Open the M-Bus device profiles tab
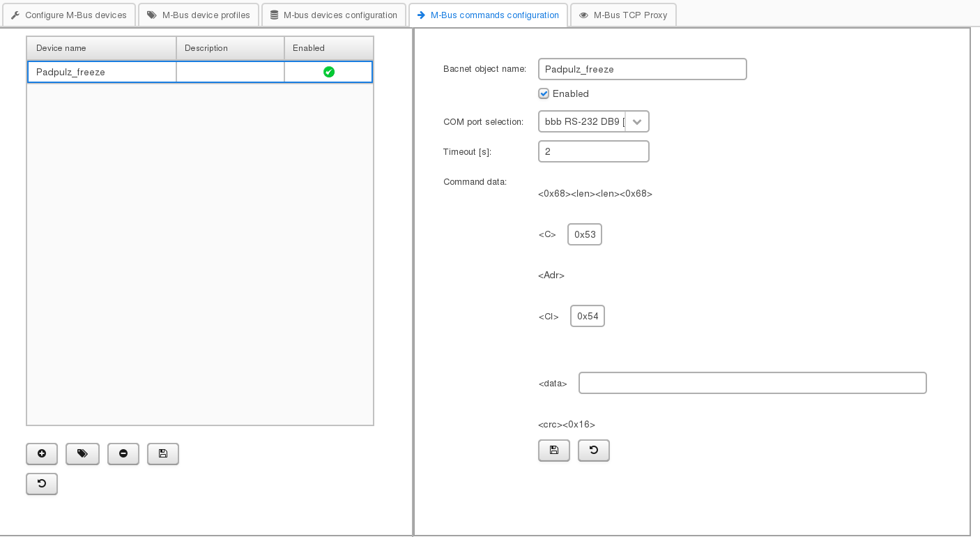Viewport: 980px width, 537px height. (x=199, y=15)
